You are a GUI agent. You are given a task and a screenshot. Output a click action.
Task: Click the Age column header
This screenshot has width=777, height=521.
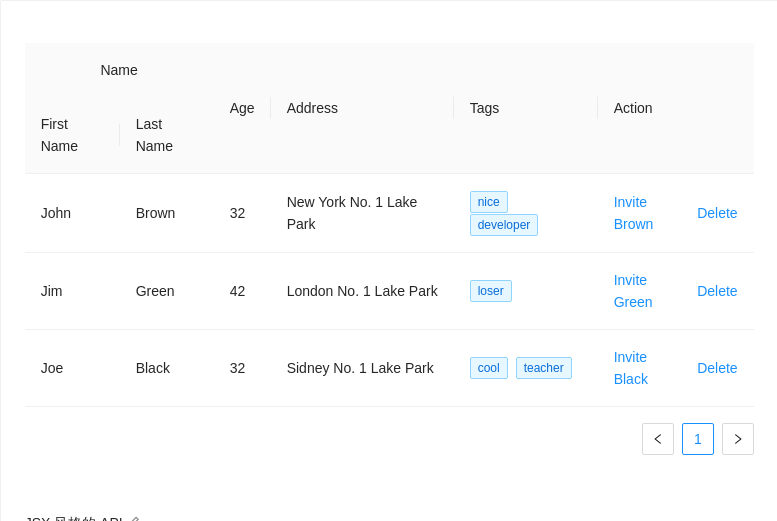pyautogui.click(x=242, y=108)
